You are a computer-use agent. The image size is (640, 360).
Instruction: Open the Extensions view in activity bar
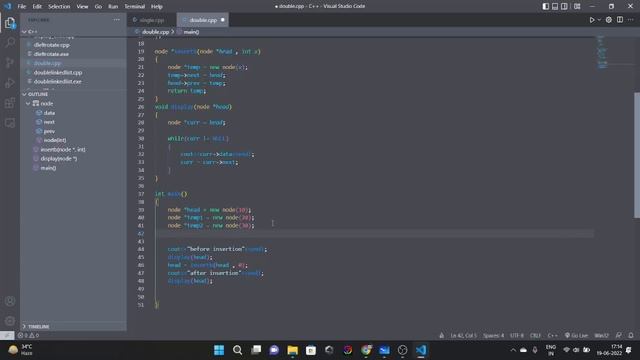10,103
